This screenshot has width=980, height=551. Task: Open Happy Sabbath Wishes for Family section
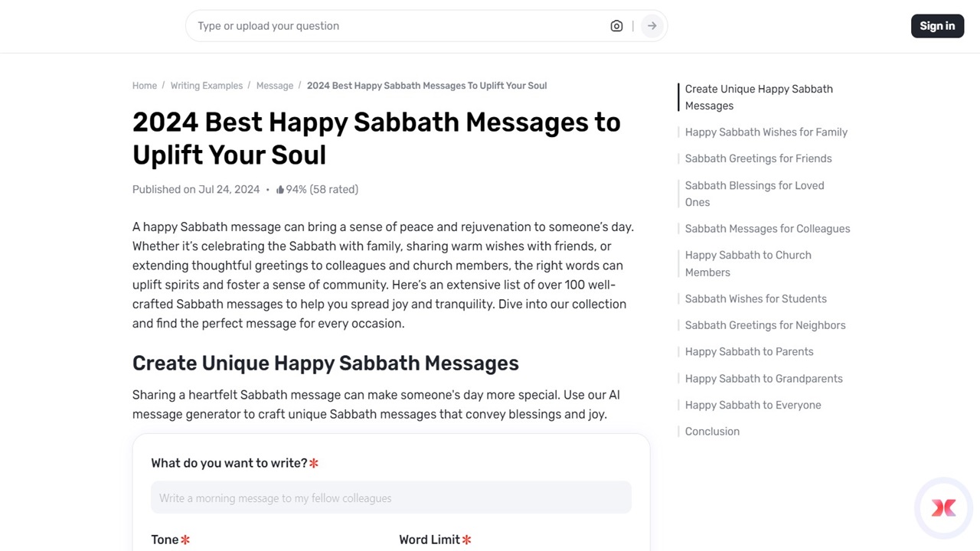(766, 132)
